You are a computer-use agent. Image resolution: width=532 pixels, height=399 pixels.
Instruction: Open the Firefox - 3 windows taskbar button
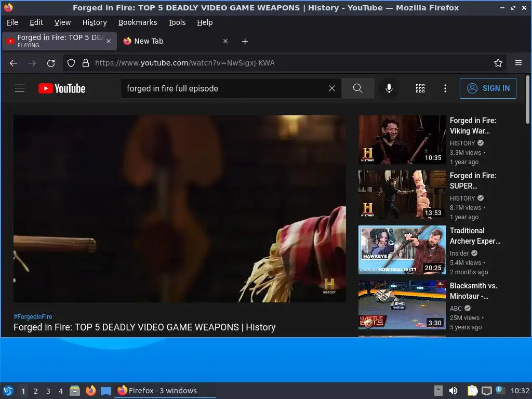pos(166,391)
